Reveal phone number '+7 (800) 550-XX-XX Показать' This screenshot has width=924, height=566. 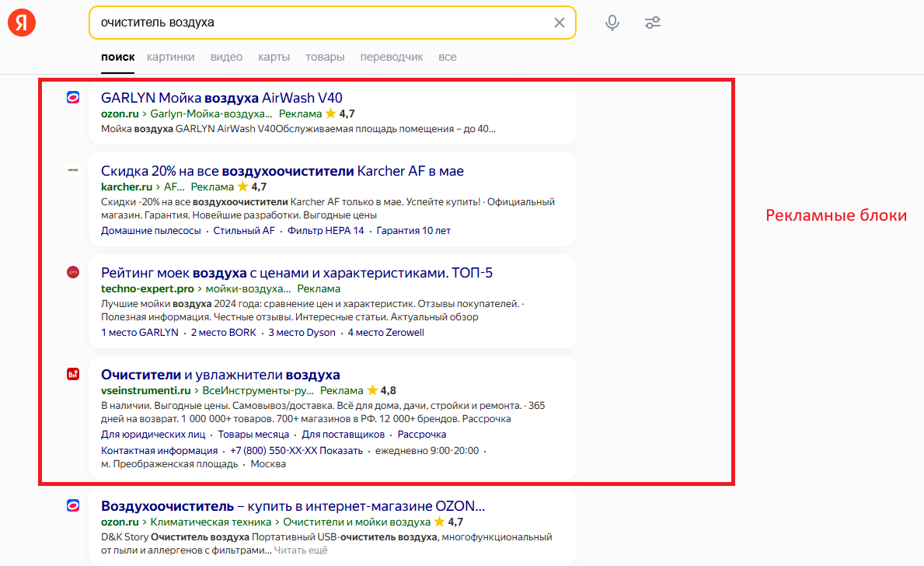tap(296, 451)
